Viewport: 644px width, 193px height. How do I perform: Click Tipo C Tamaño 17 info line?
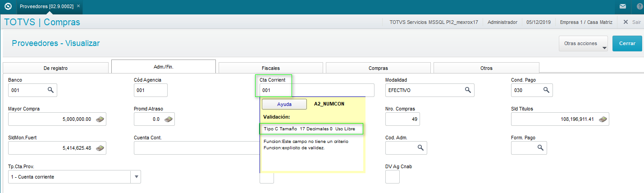tap(309, 129)
